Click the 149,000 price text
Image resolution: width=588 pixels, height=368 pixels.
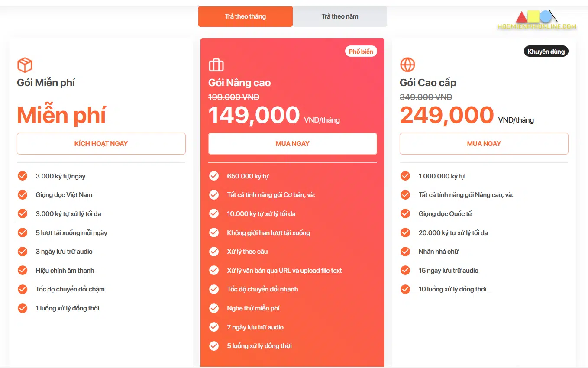point(254,115)
